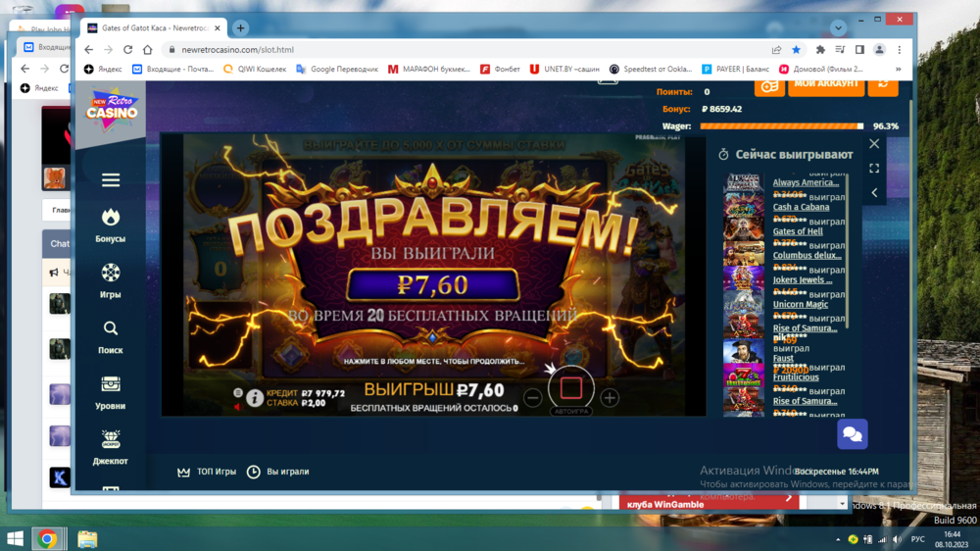This screenshot has width=980, height=551.
Task: Increase bet with plus button
Action: (x=610, y=397)
